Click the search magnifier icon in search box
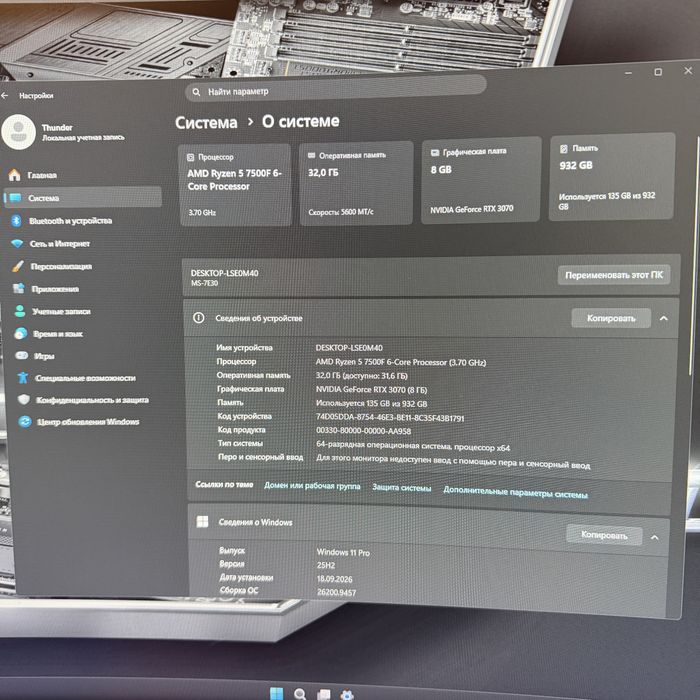The image size is (700, 700). coord(196,92)
